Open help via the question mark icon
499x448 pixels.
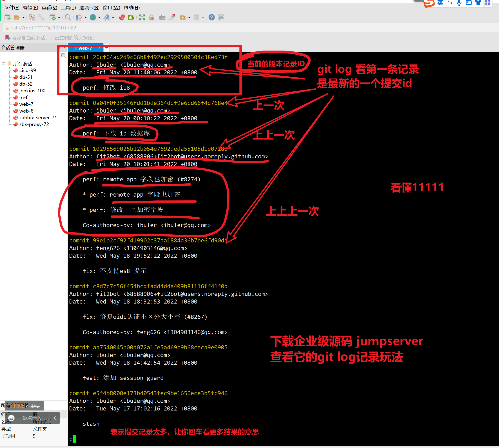[211, 17]
